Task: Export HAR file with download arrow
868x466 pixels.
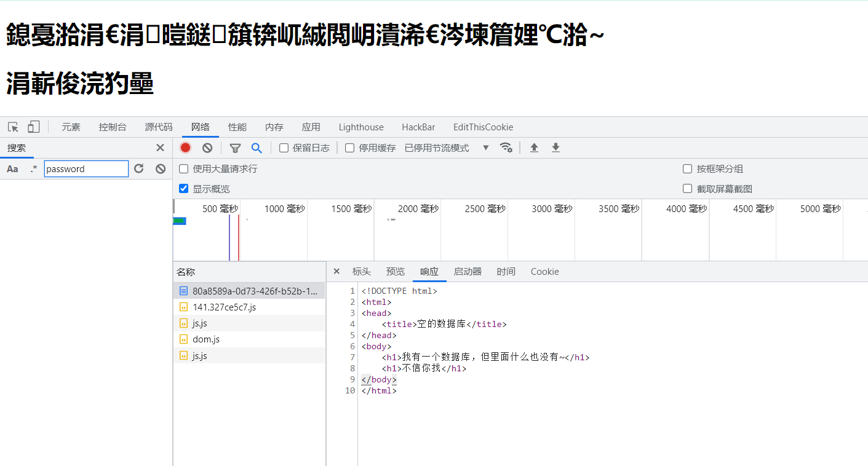Action: (x=555, y=148)
